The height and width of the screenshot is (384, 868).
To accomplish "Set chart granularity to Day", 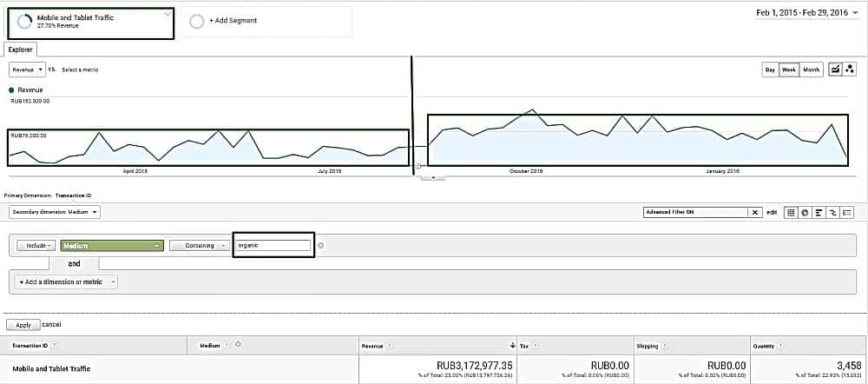I will pos(770,70).
